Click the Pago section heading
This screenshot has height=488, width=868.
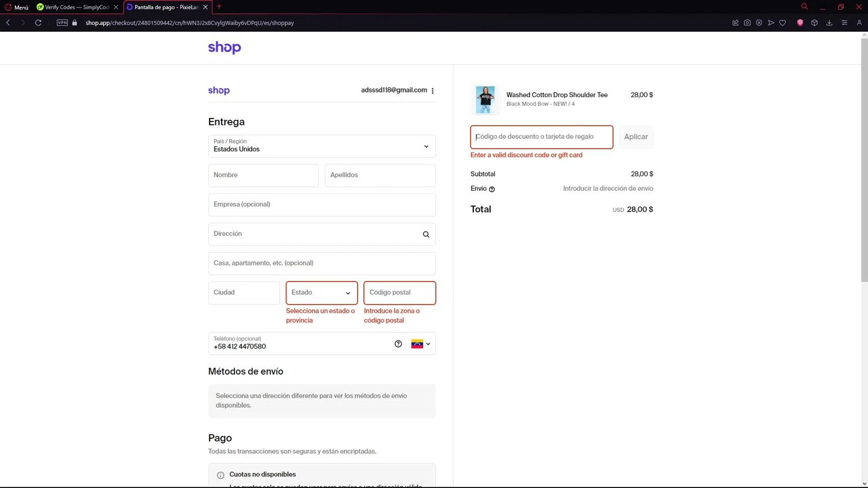tap(220, 438)
